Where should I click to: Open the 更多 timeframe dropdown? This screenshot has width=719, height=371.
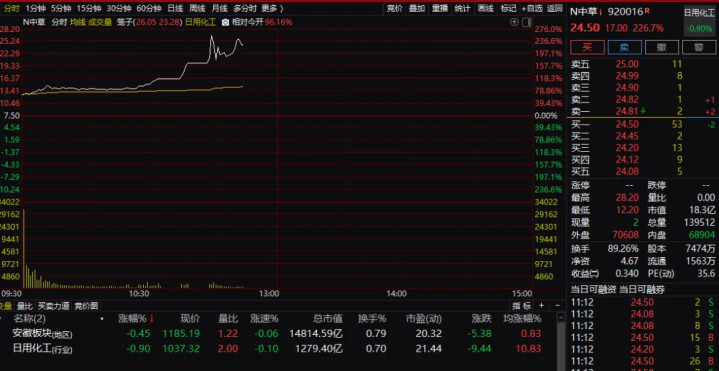coord(272,8)
